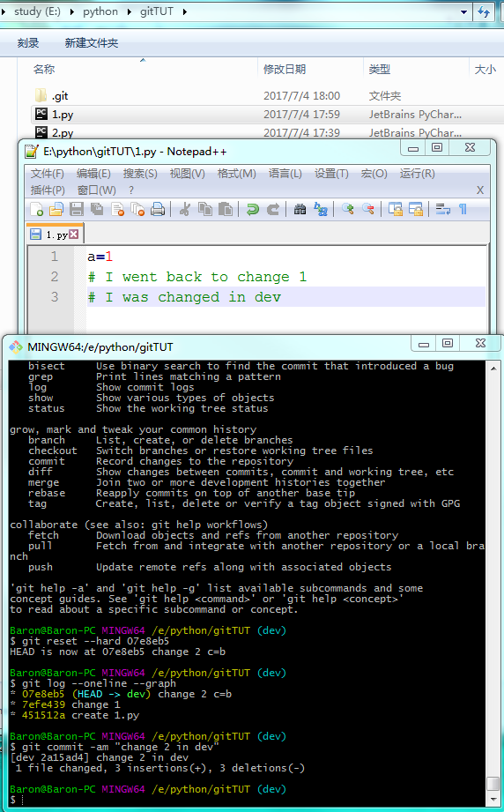Click the gitTUT breadcrumb in the address bar
Viewport: 504px width, 812px height.
coord(157,11)
